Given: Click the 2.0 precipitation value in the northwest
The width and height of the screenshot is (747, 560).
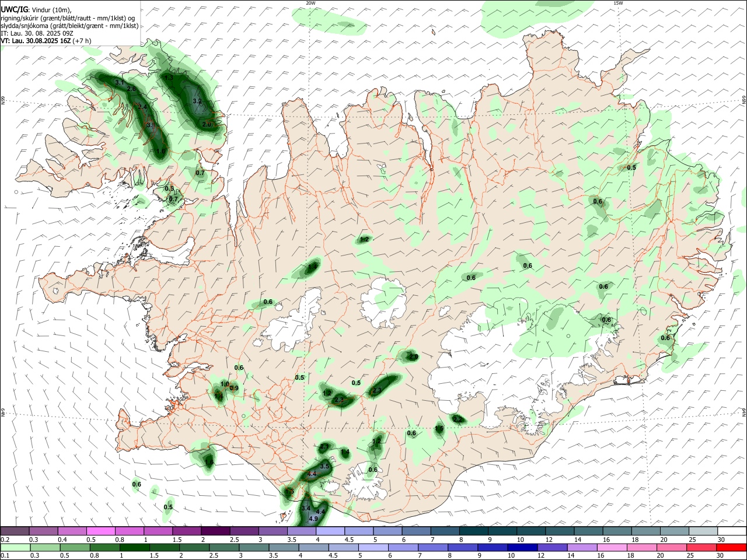Looking at the screenshot, I should point(207,125).
